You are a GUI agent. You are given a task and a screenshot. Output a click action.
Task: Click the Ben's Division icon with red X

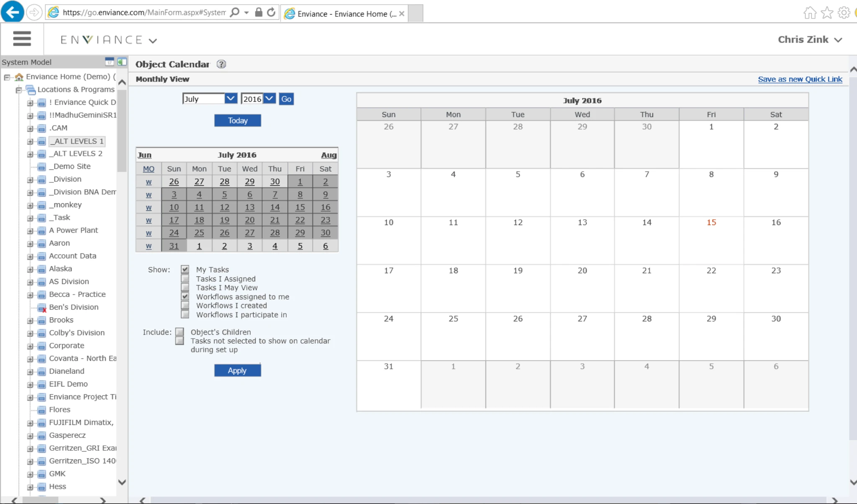tap(42, 308)
